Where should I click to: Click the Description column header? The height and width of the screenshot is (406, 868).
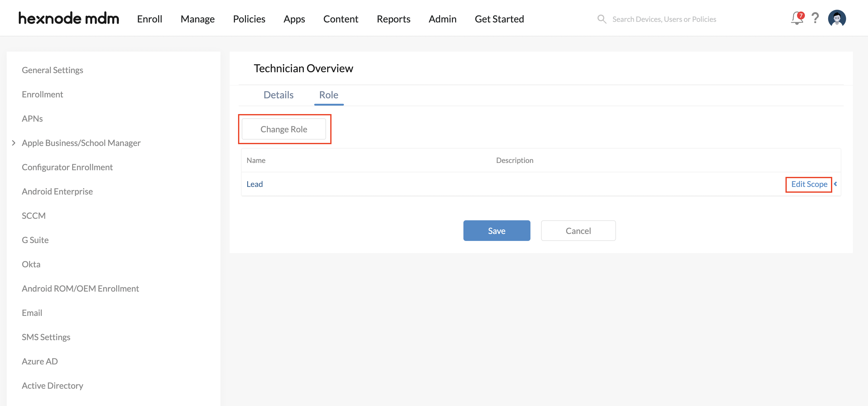pyautogui.click(x=515, y=160)
